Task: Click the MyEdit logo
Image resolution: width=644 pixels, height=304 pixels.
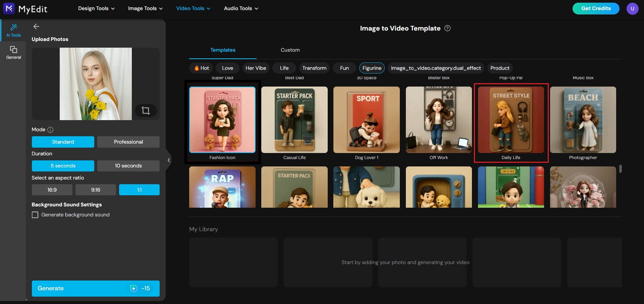Action: (25, 9)
